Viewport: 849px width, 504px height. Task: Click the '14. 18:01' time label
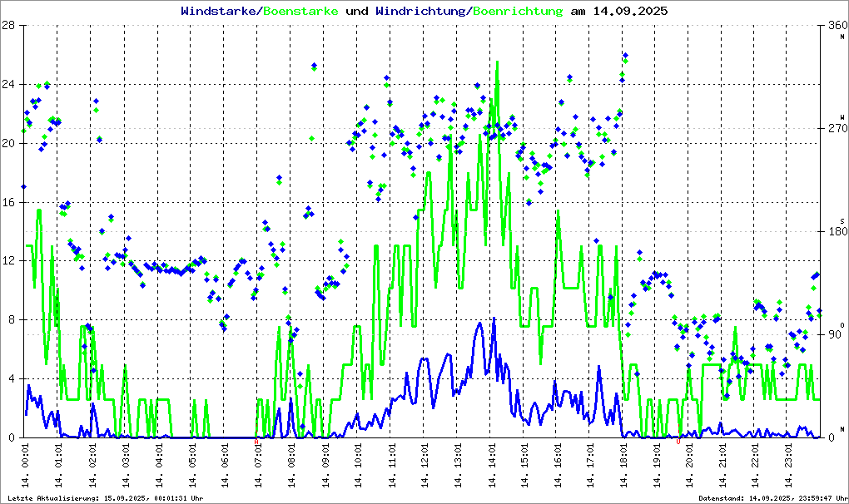[623, 466]
